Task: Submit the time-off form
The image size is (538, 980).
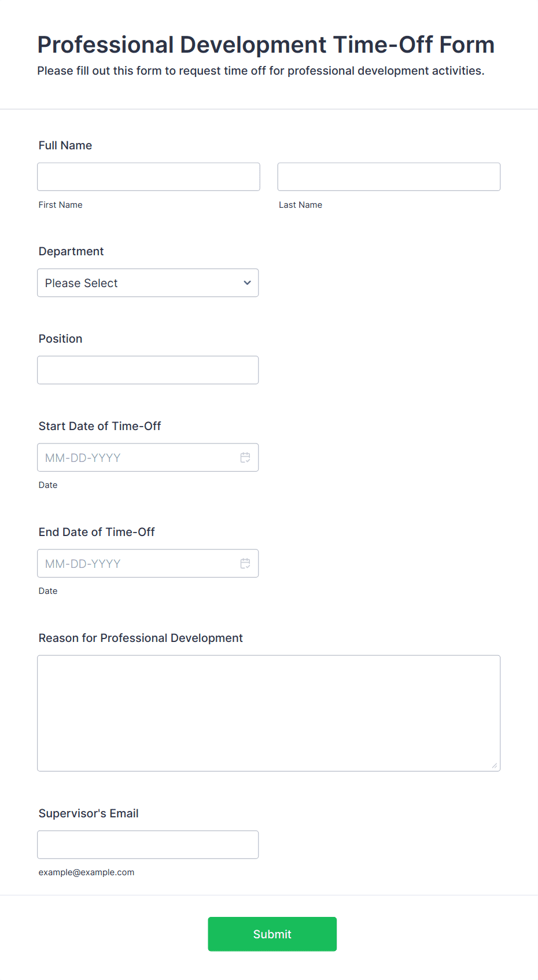Action: (x=272, y=934)
